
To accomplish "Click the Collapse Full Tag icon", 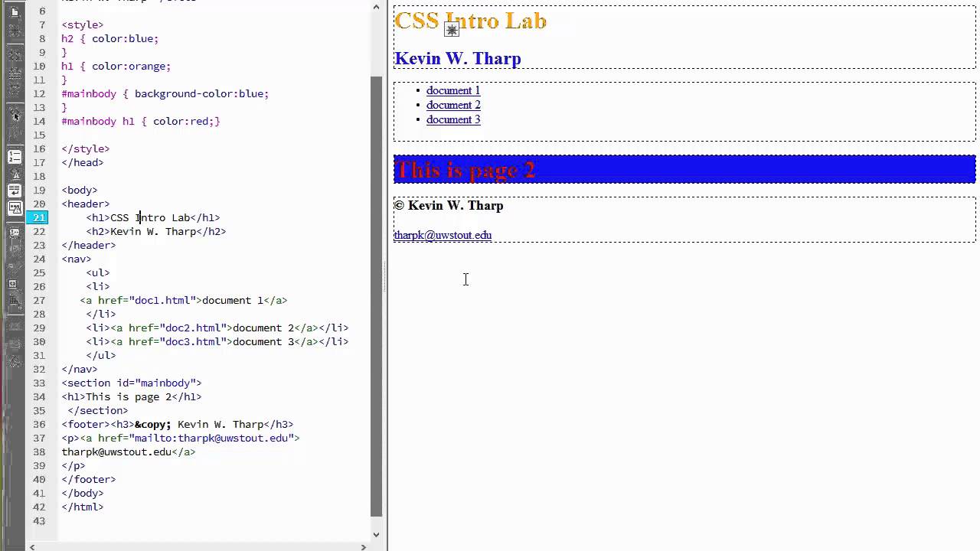I will click(15, 55).
